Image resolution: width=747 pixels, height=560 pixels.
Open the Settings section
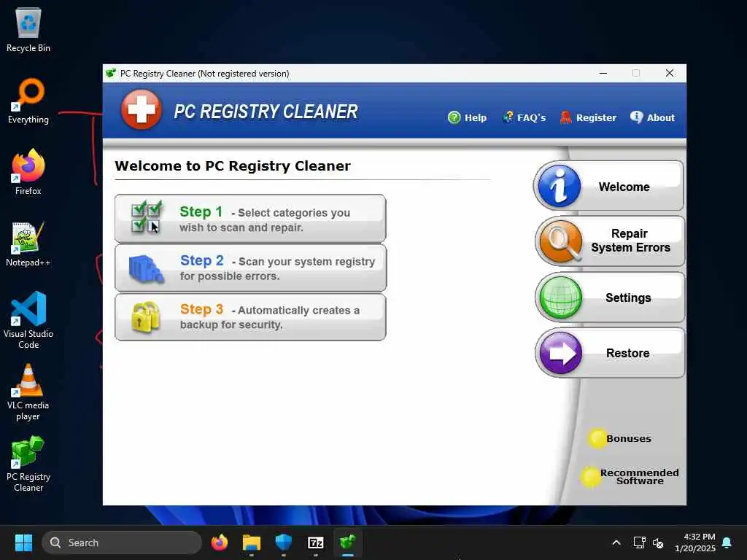click(x=610, y=297)
